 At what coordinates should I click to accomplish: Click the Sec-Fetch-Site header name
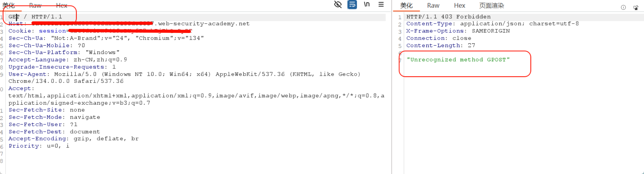point(35,110)
